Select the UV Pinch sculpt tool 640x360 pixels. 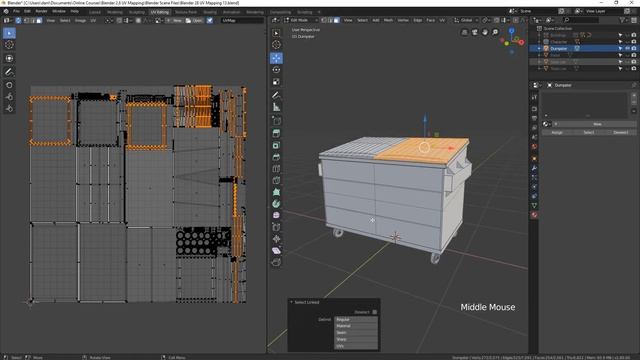coord(9,109)
